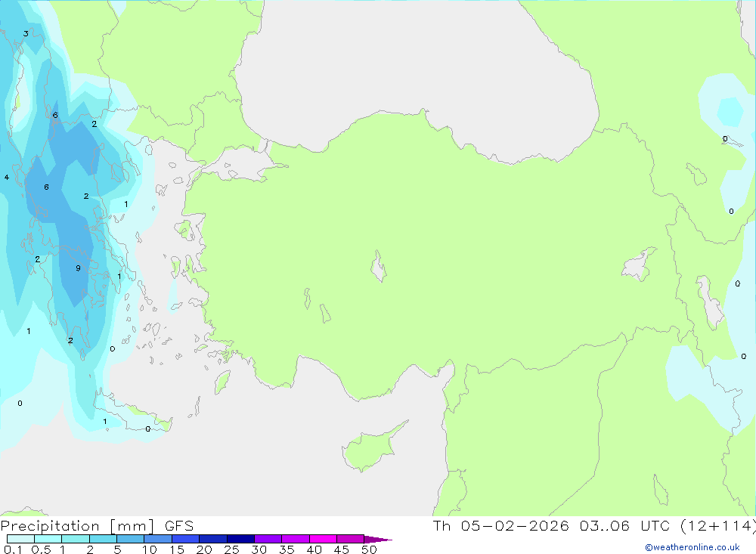Click the legend label "0.5"
Image resolution: width=756 pixels, height=554 pixels.
pos(41,549)
